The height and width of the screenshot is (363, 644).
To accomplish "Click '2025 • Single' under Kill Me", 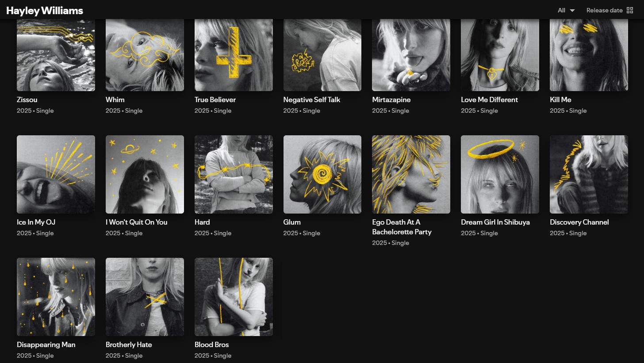I will tap(568, 111).
